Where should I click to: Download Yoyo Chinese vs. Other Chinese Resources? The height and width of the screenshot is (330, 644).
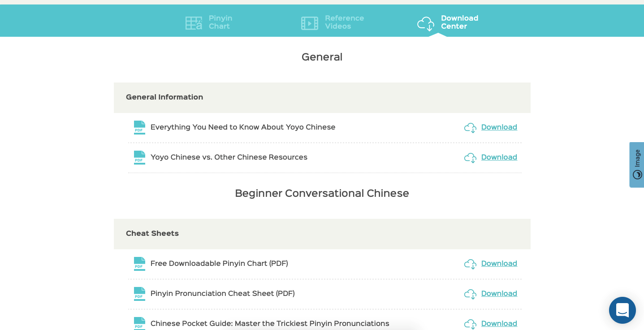pyautogui.click(x=499, y=157)
